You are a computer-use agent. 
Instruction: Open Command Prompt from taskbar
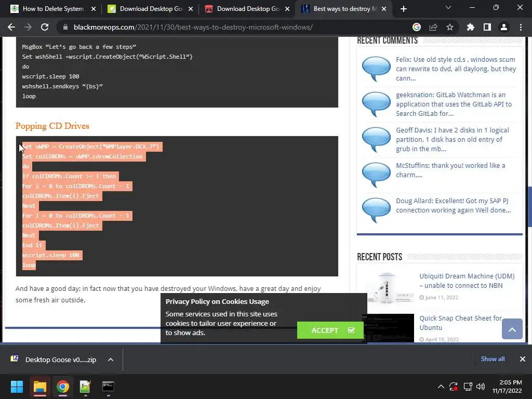(x=108, y=387)
